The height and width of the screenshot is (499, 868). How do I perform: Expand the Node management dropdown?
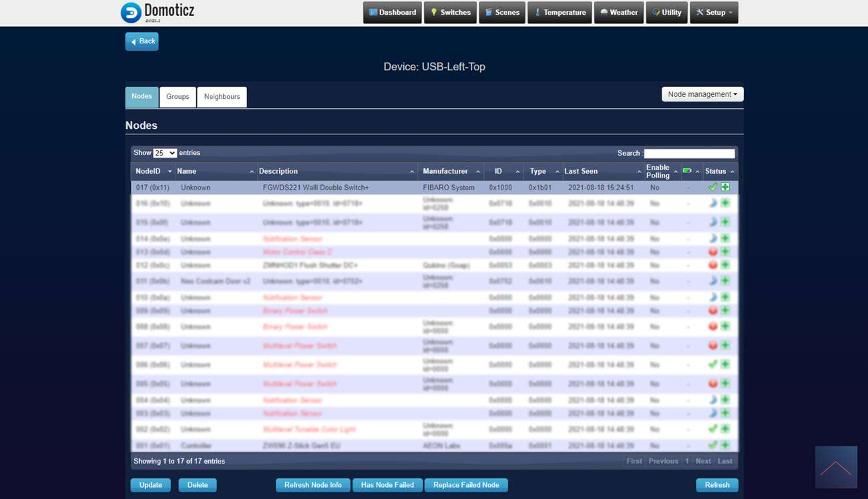point(702,94)
